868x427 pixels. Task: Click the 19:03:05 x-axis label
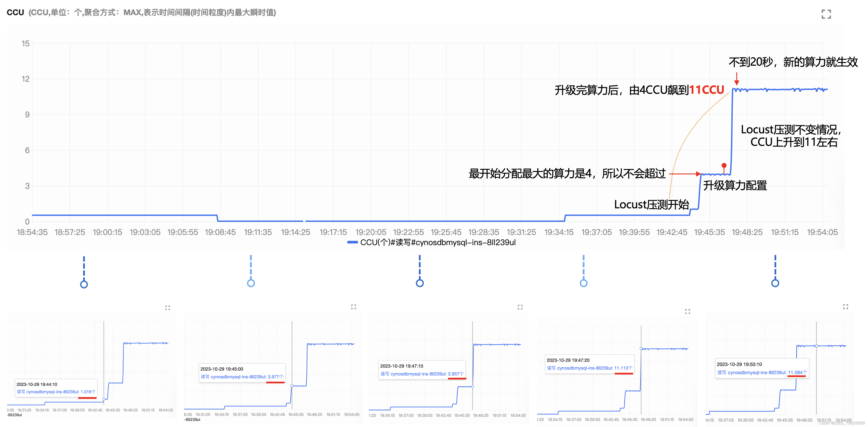[145, 232]
